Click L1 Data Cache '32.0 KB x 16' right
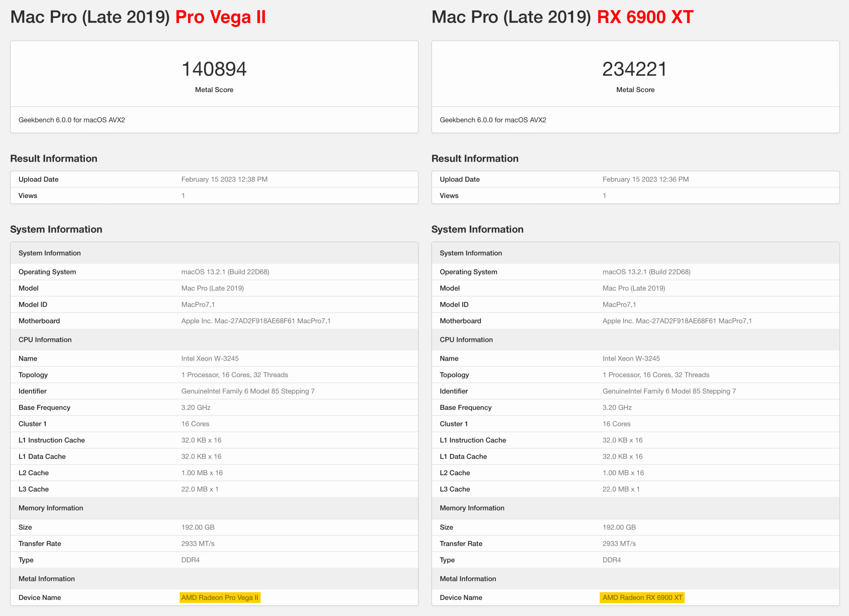The width and height of the screenshot is (849, 616). [x=622, y=456]
